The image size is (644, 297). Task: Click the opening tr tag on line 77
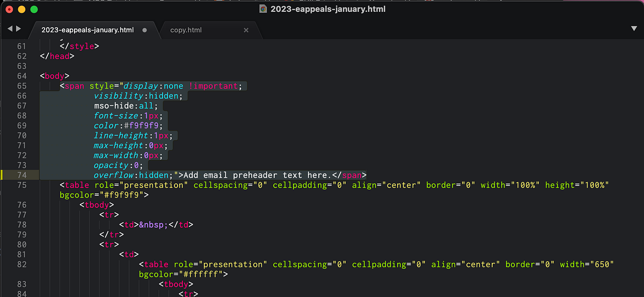[x=109, y=215]
